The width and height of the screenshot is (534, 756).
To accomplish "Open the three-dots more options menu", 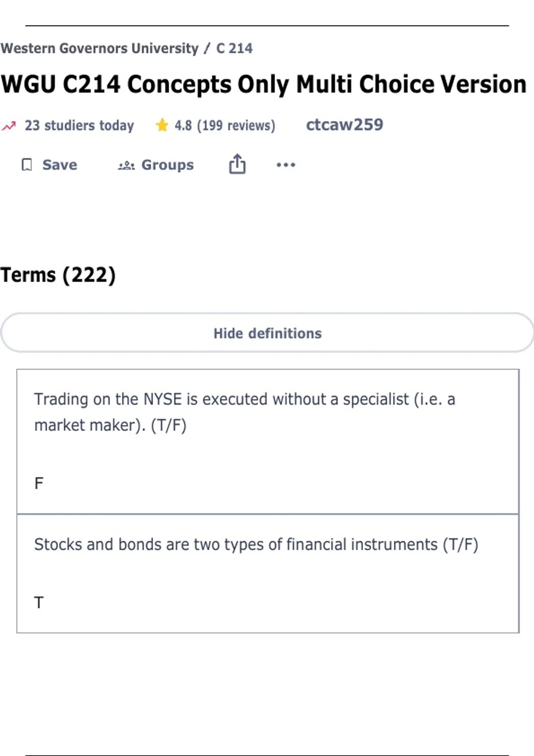I will click(x=286, y=165).
